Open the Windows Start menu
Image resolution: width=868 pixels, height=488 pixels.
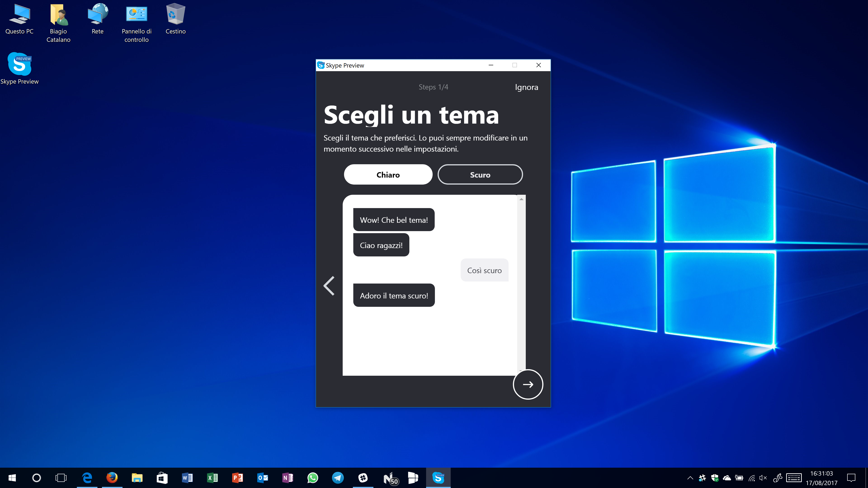coord(12,478)
